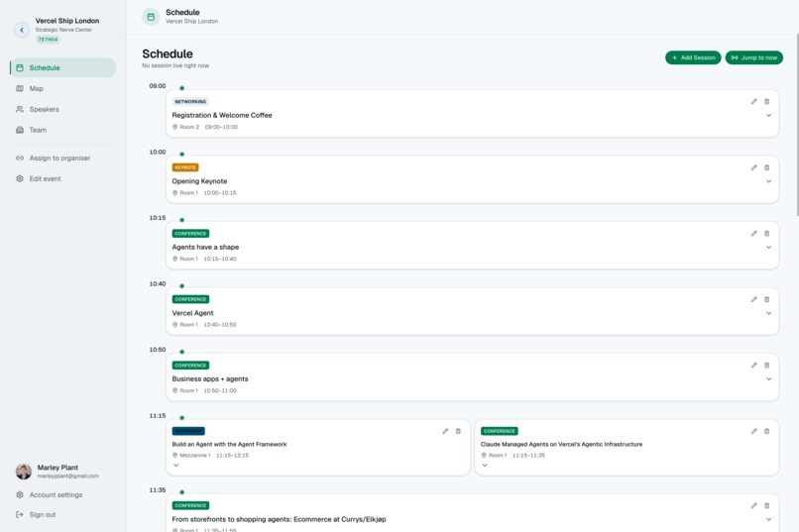Expand From storefronts to shopping agents details

[x=768, y=519]
